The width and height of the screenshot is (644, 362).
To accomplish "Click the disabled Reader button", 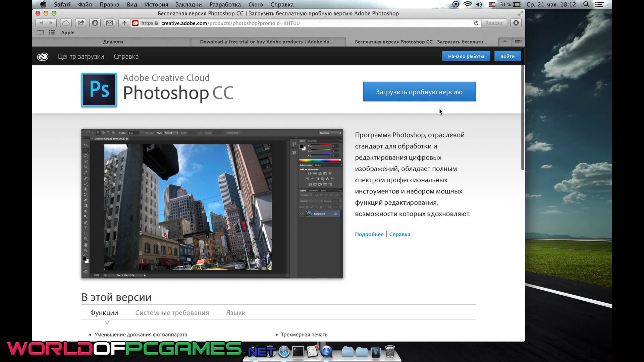I will click(494, 23).
